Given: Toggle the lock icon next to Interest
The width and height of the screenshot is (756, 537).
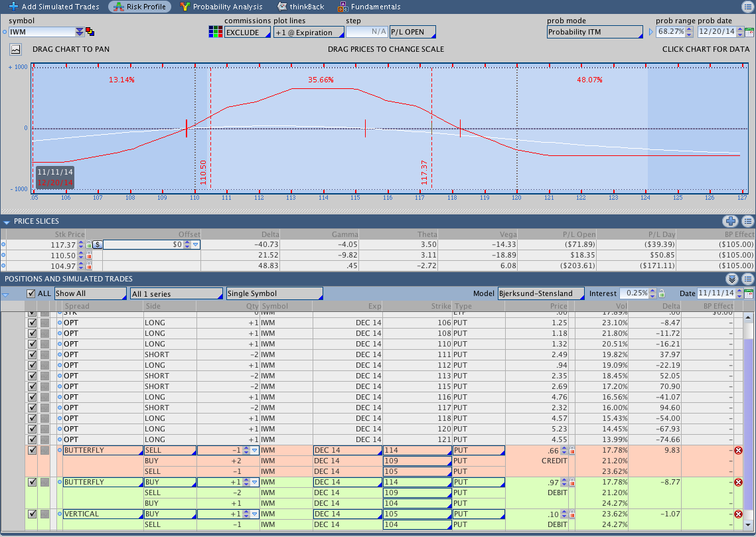Looking at the screenshot, I should pyautogui.click(x=662, y=293).
